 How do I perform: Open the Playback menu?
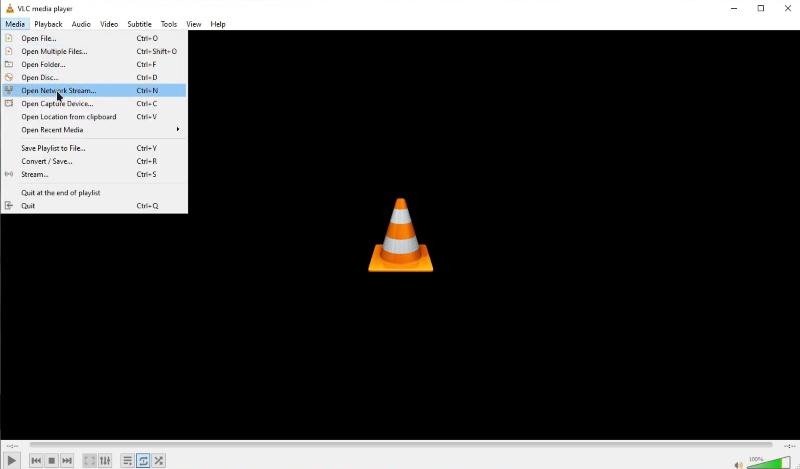pyautogui.click(x=48, y=24)
